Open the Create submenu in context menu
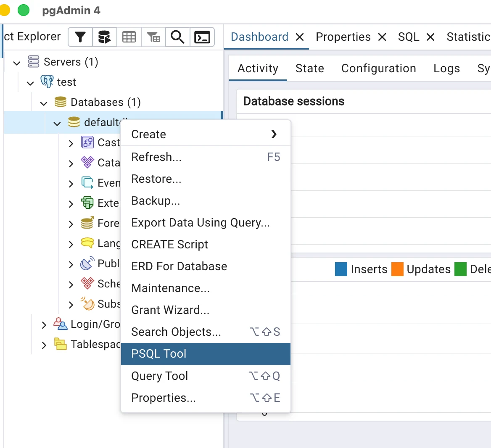Viewport: 491px width, 448px height. [206, 134]
